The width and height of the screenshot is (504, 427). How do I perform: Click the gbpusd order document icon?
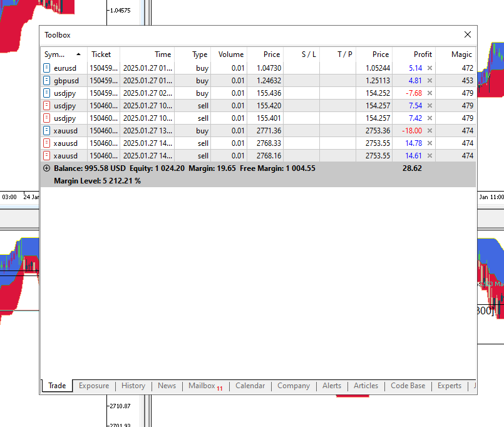pyautogui.click(x=47, y=81)
